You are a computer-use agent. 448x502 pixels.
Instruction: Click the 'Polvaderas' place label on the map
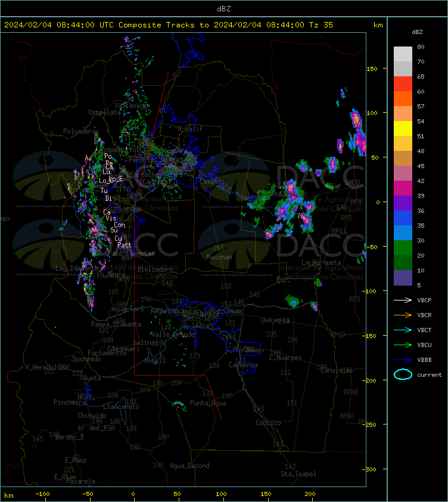pos(81,131)
